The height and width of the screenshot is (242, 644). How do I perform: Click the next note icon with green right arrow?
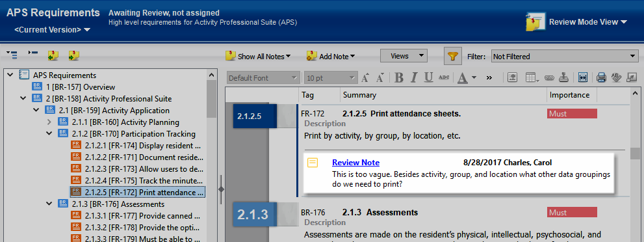74,55
